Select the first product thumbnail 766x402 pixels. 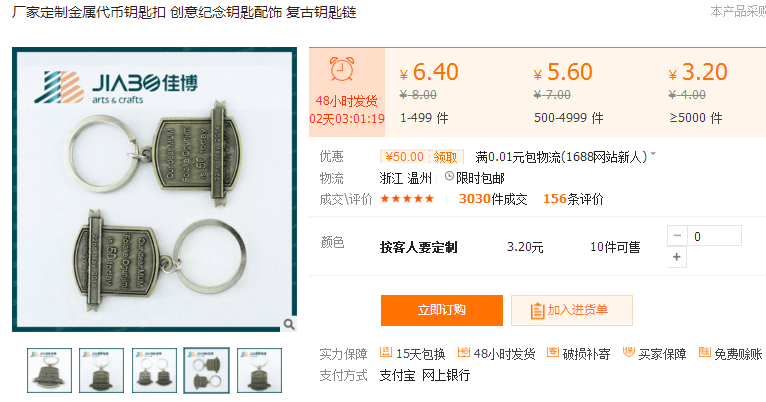(49, 370)
